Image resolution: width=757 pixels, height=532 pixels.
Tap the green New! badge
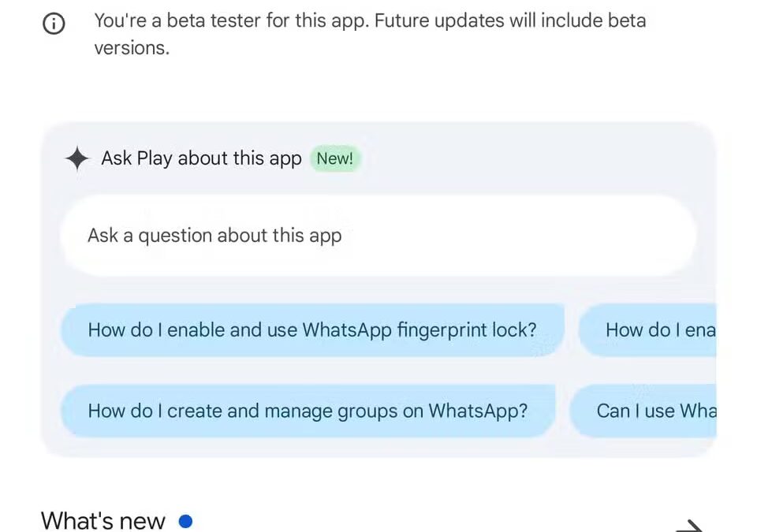pos(334,158)
